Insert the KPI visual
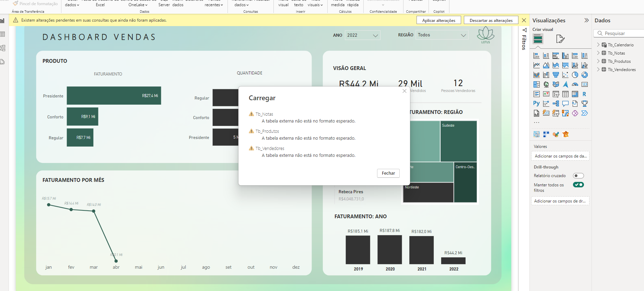This screenshot has height=291, width=644. [x=546, y=94]
